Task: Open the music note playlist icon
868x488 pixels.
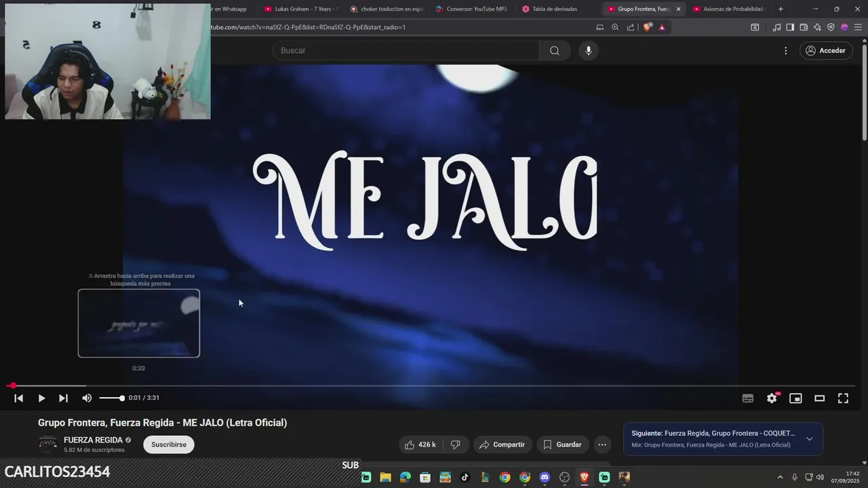Action: 776,27
